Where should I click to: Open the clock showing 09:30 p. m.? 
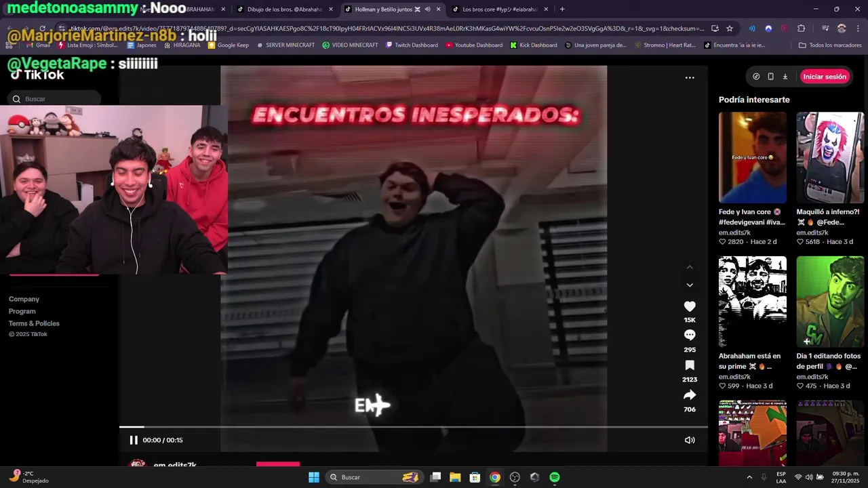846,477
